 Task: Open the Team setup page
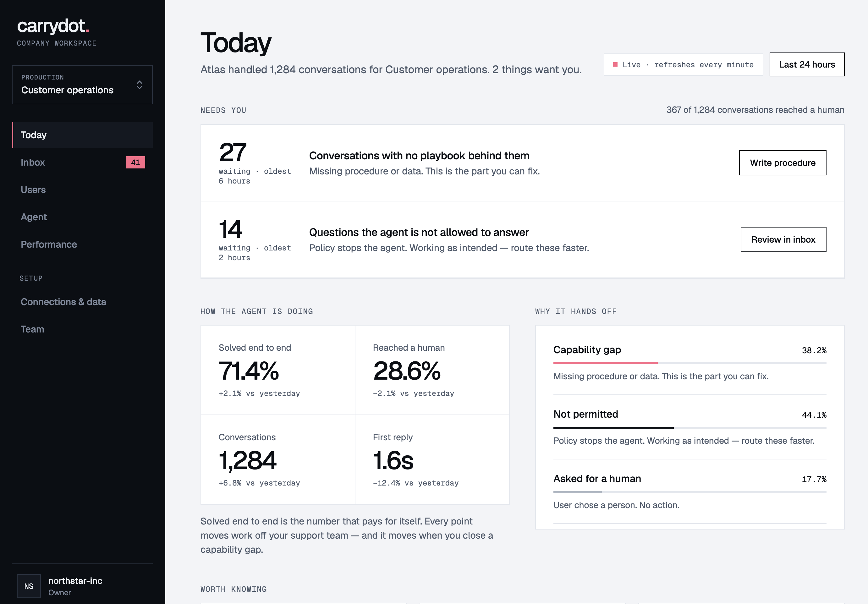82,329
